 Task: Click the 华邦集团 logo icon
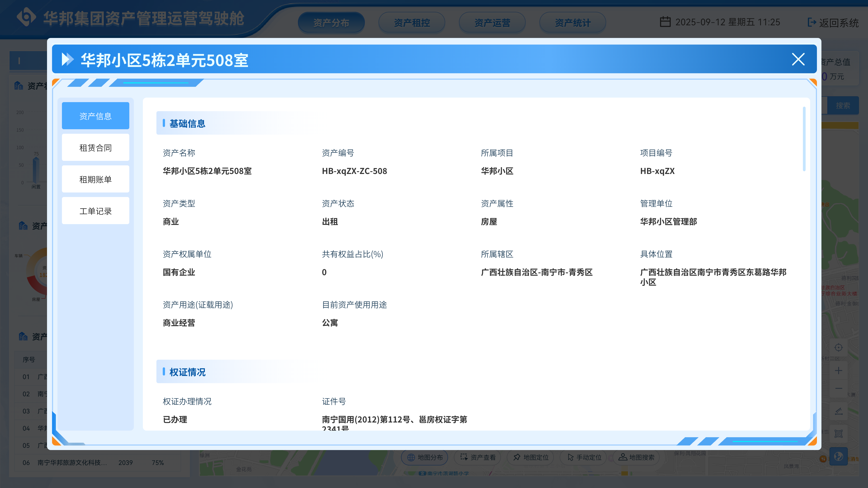26,17
